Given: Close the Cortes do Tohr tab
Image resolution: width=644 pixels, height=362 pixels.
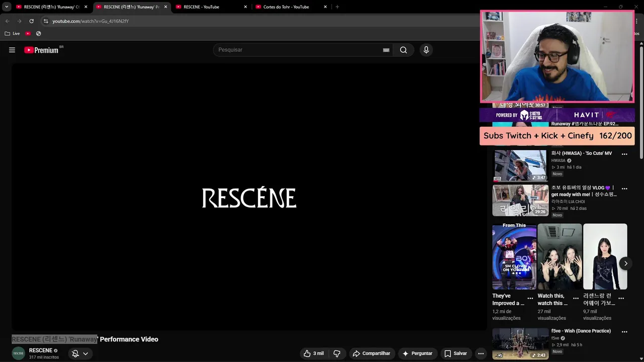Looking at the screenshot, I should click(326, 7).
